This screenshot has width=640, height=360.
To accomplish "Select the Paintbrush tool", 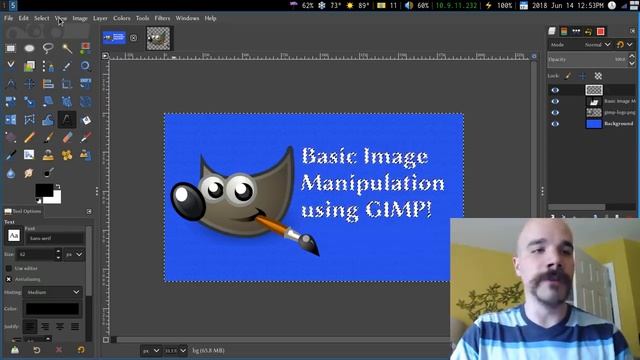I will click(x=48, y=137).
